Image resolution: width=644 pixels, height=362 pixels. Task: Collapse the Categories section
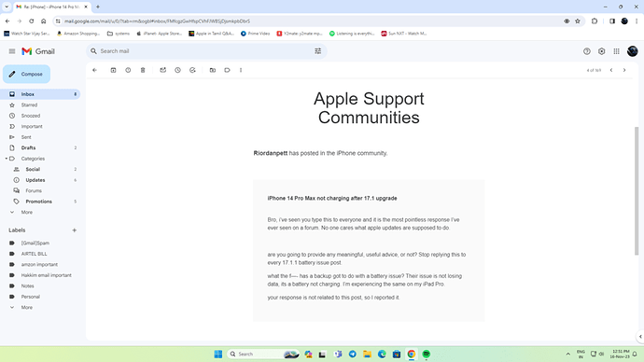(7, 159)
